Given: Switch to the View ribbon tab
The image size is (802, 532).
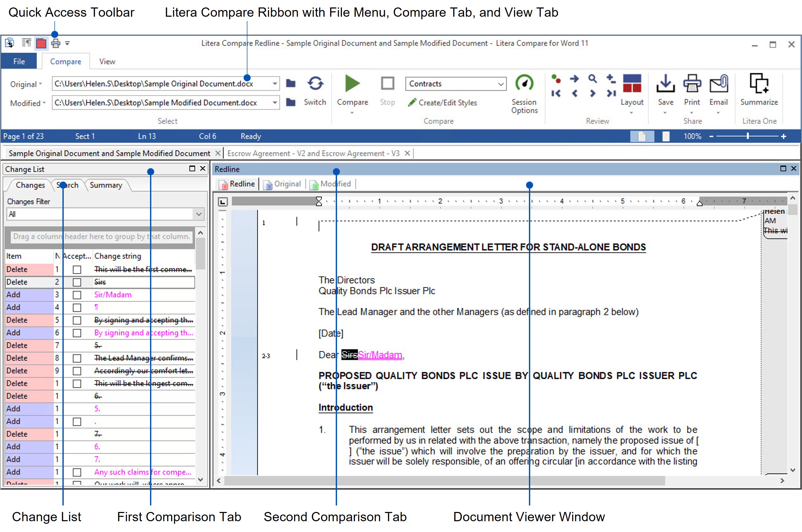Looking at the screenshot, I should [x=107, y=61].
